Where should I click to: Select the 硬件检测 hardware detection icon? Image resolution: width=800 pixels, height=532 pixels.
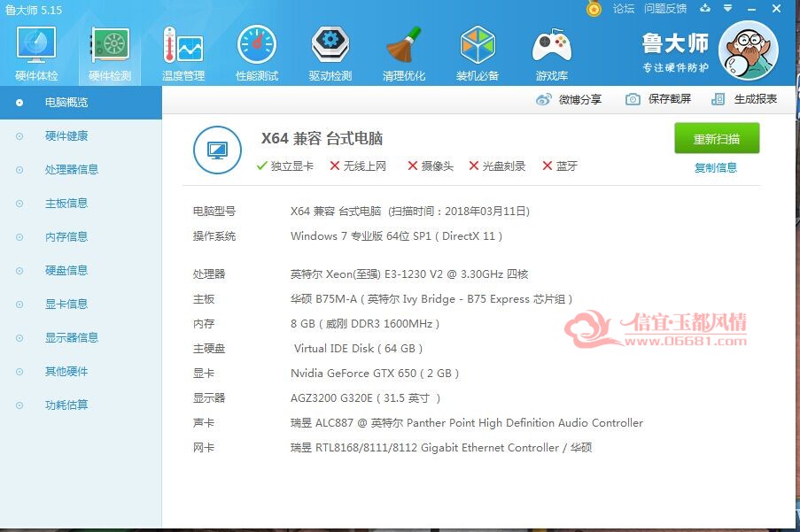(110, 45)
